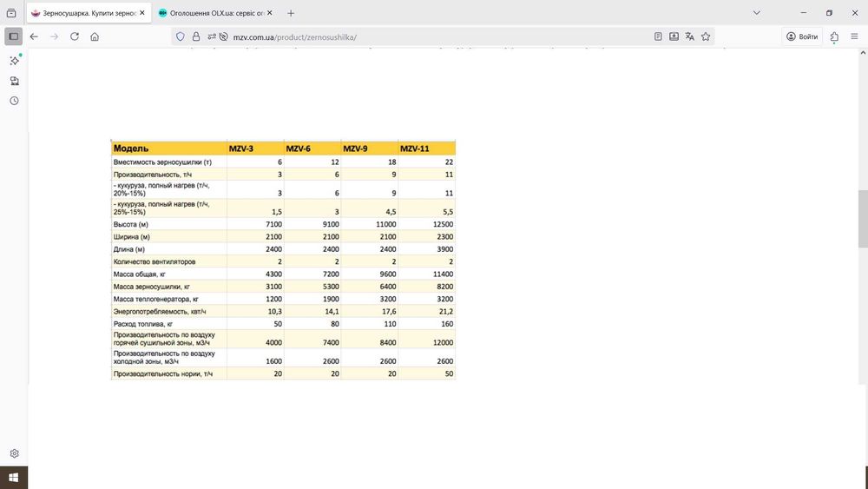The image size is (868, 489).
Task: Open extensions puzzle icon
Action: click(x=834, y=36)
